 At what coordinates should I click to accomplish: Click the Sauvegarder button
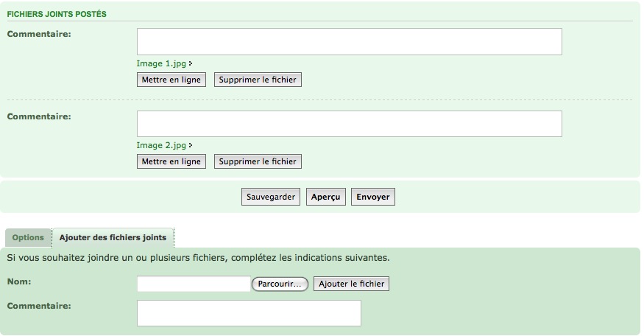(x=271, y=197)
